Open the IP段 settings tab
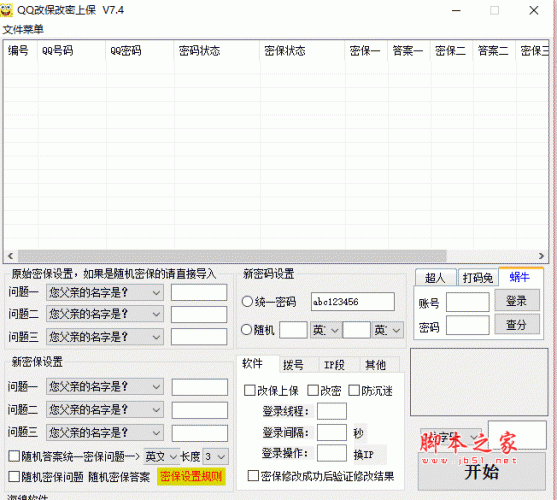This screenshot has width=557, height=500. 334,365
